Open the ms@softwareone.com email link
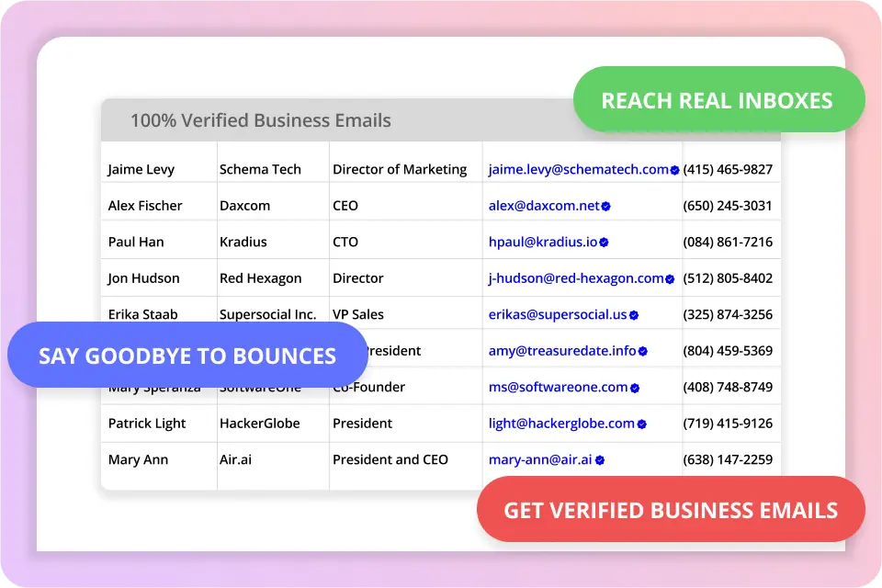The height and width of the screenshot is (588, 882). point(558,387)
